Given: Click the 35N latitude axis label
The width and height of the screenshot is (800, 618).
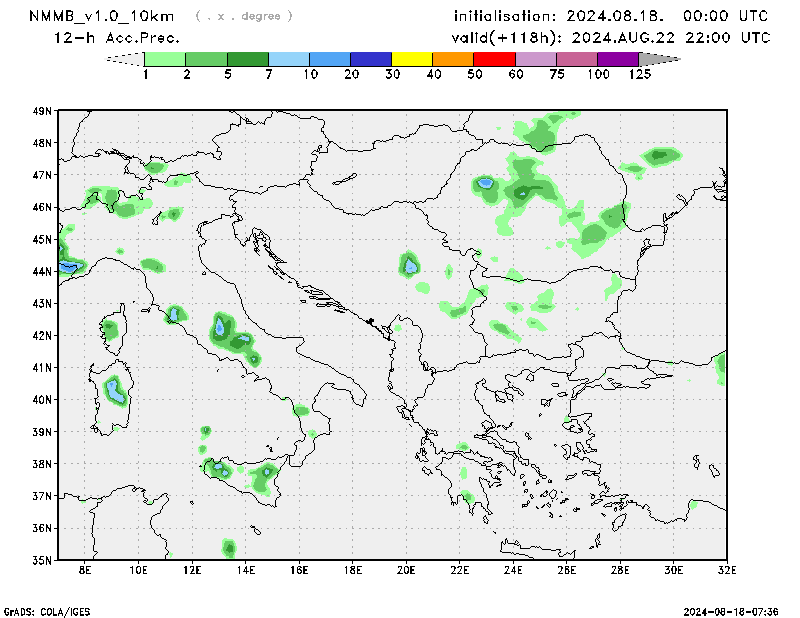Looking at the screenshot, I should [41, 560].
